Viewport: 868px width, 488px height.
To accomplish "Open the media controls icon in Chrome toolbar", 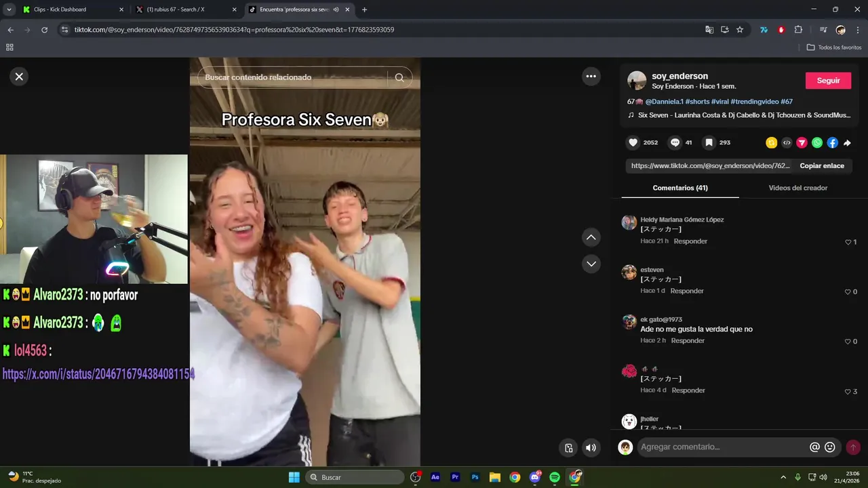I will [x=823, y=30].
